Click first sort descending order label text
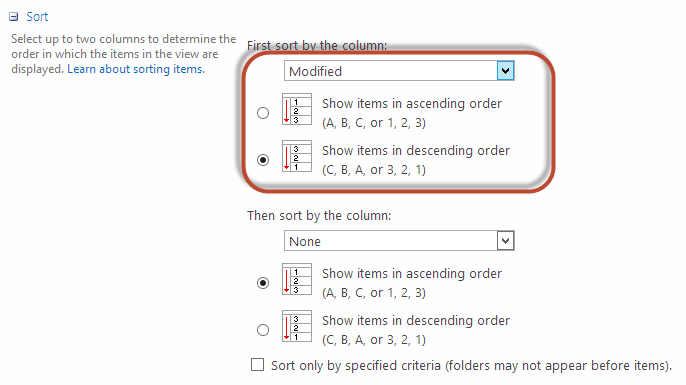The height and width of the screenshot is (385, 686). click(x=416, y=160)
